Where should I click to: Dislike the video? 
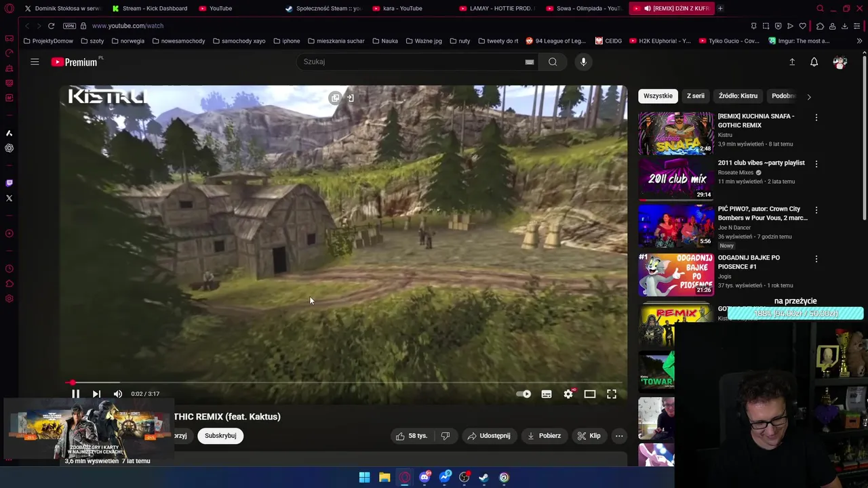coord(446,436)
